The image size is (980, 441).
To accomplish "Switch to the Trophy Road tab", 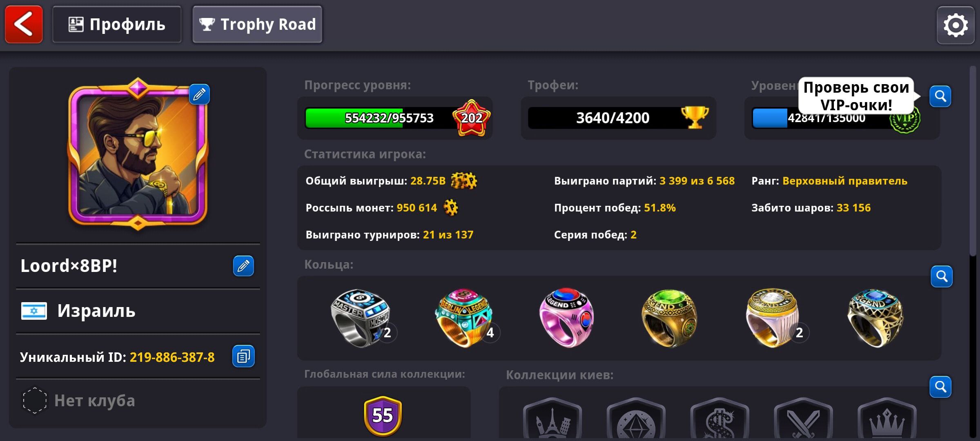I will click(257, 24).
